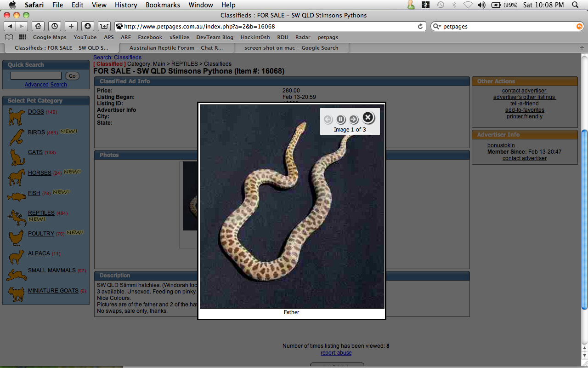Click the report abuse link
Screen dimensions: 588x368
pos(336,353)
